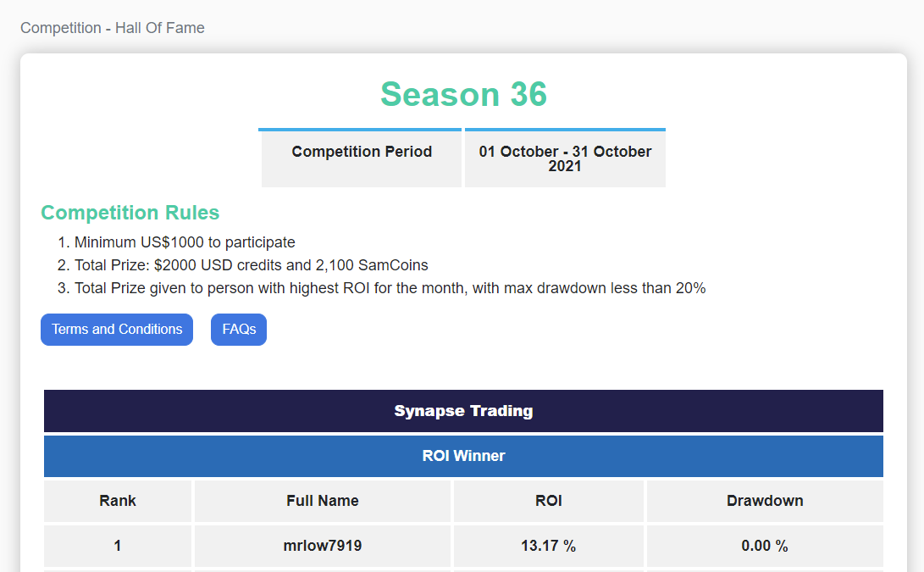Click the highest ROI max drawdown rule
This screenshot has width=924, height=572.
click(390, 288)
